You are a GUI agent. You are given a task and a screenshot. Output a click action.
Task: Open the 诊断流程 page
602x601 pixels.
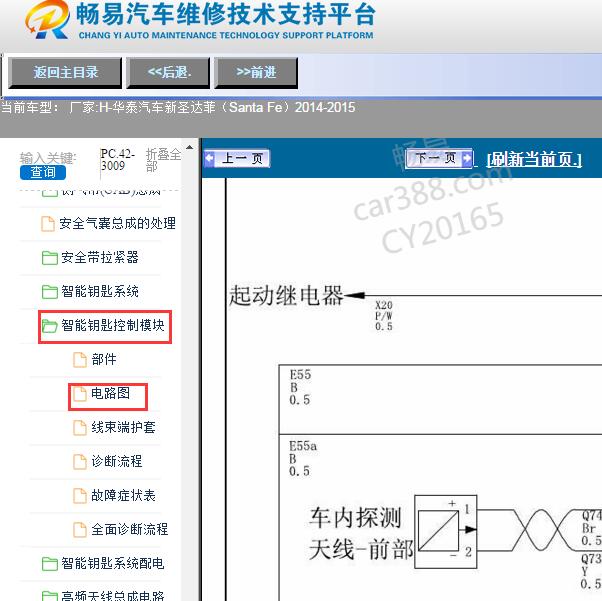click(x=117, y=461)
